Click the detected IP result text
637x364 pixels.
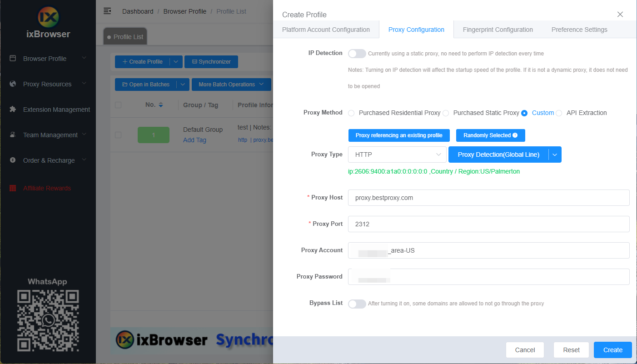tap(434, 171)
